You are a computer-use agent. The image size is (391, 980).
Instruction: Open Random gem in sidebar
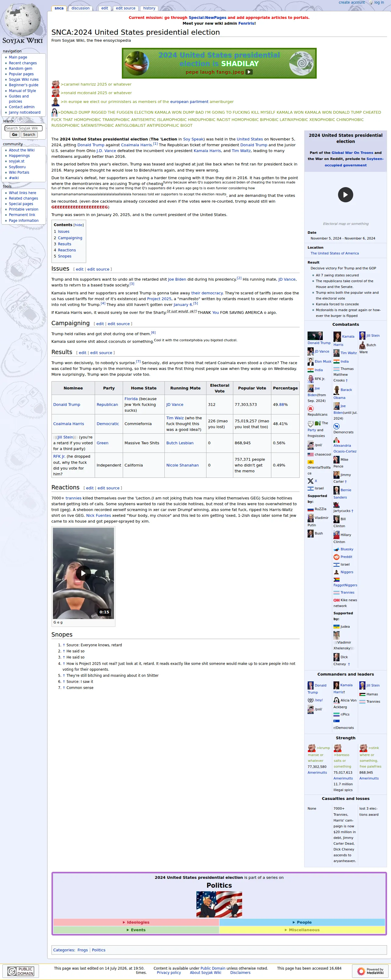tap(20, 69)
